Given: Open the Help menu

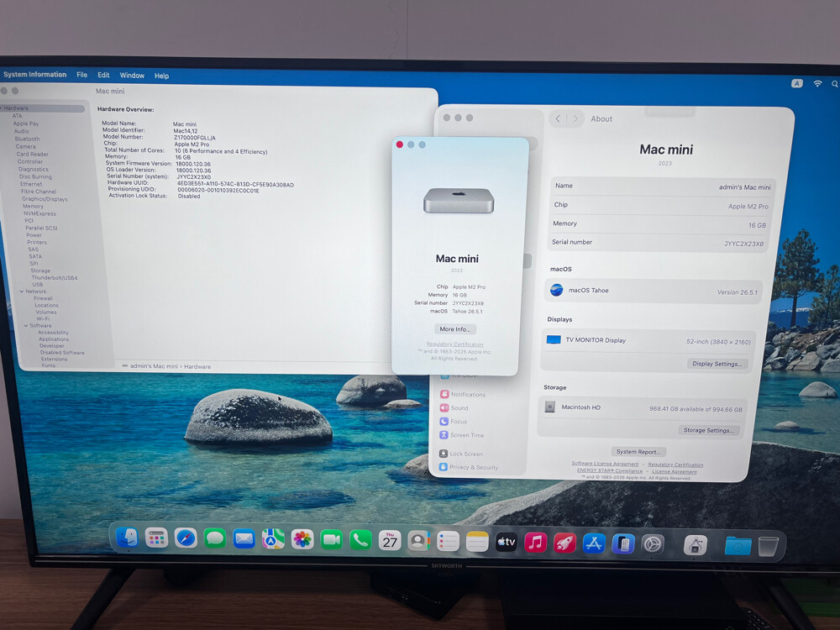Looking at the screenshot, I should tap(162, 76).
